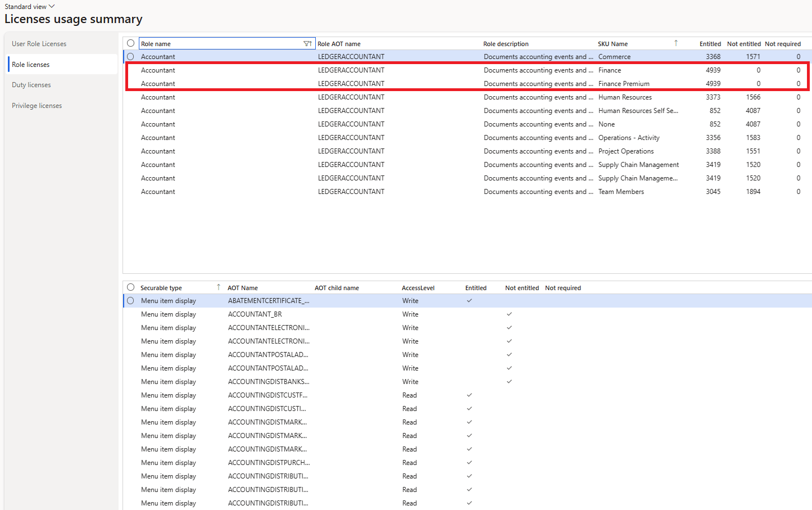Image resolution: width=812 pixels, height=510 pixels.
Task: Open the Role AOT name column header menu
Action: 339,44
